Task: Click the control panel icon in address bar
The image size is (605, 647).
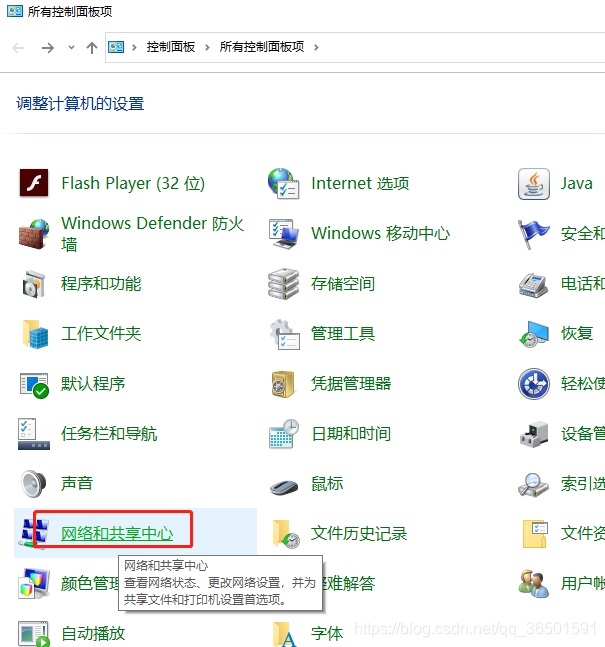Action: click(116, 47)
